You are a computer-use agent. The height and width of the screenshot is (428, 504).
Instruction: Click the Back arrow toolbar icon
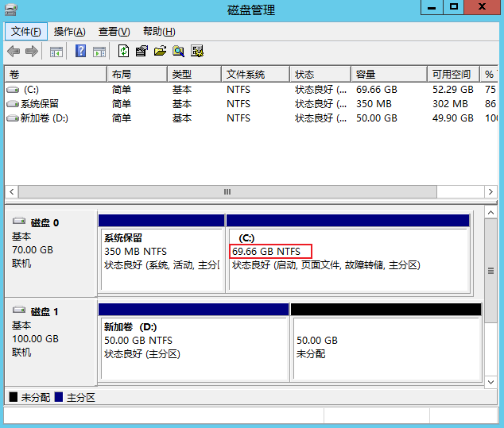coord(14,52)
